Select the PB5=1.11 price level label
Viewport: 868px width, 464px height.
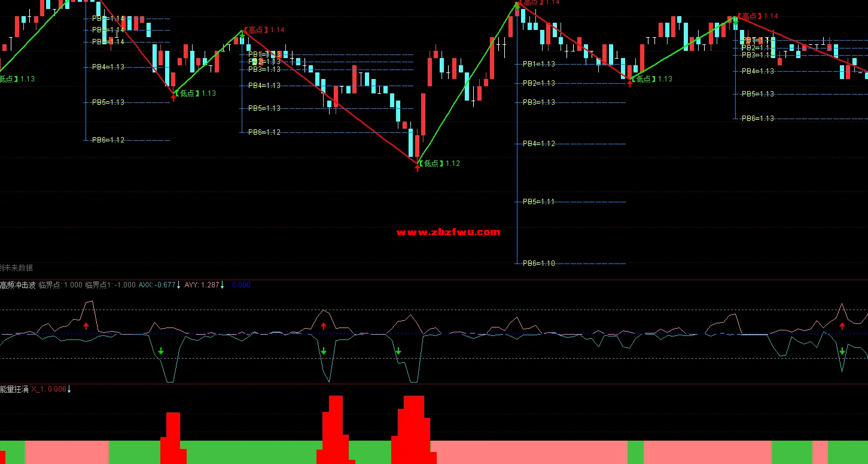point(539,202)
